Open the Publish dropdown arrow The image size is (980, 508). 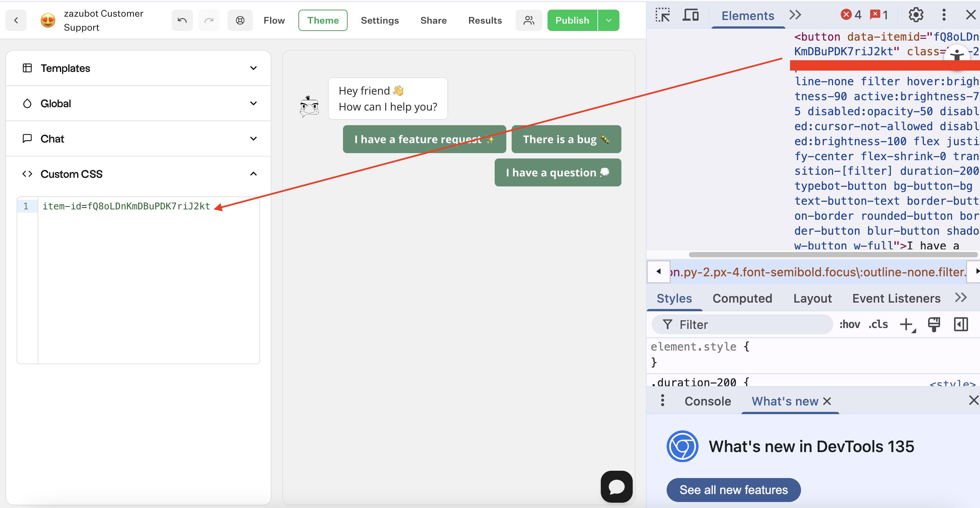(x=608, y=20)
